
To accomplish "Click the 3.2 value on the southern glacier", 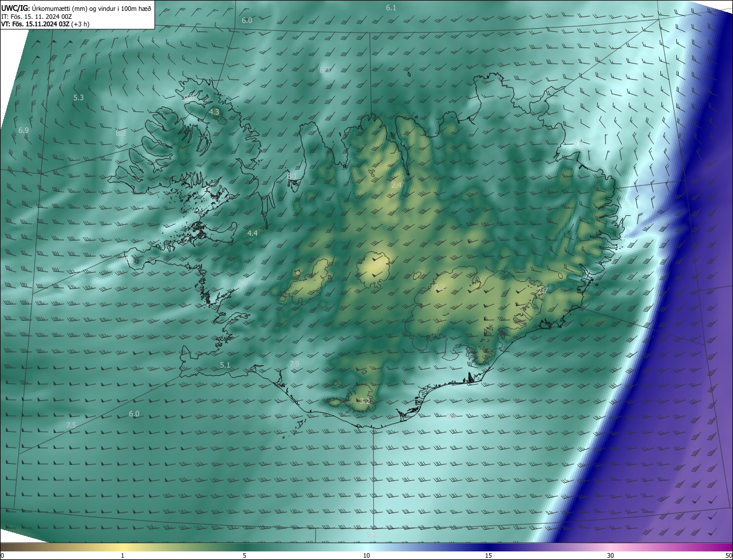I will [364, 401].
